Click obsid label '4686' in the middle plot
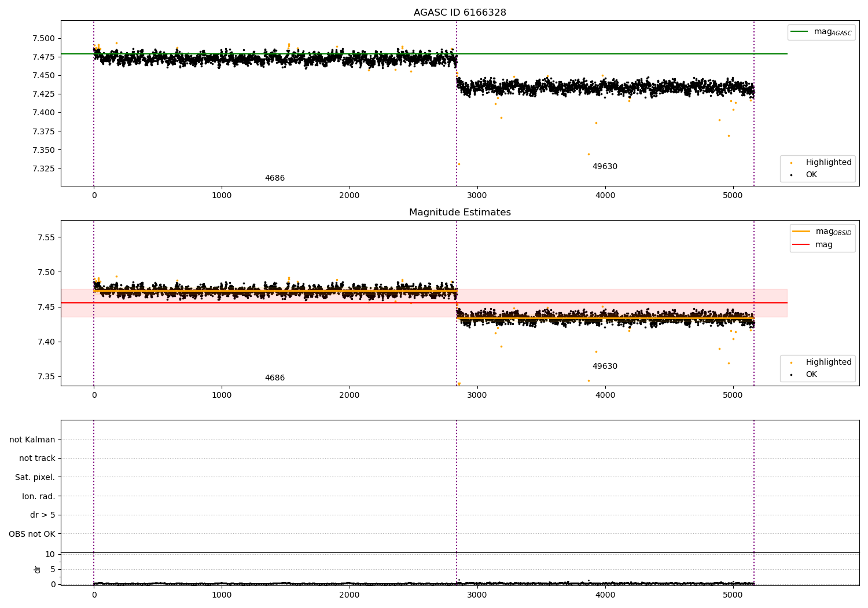The height and width of the screenshot is (608, 868). [275, 378]
